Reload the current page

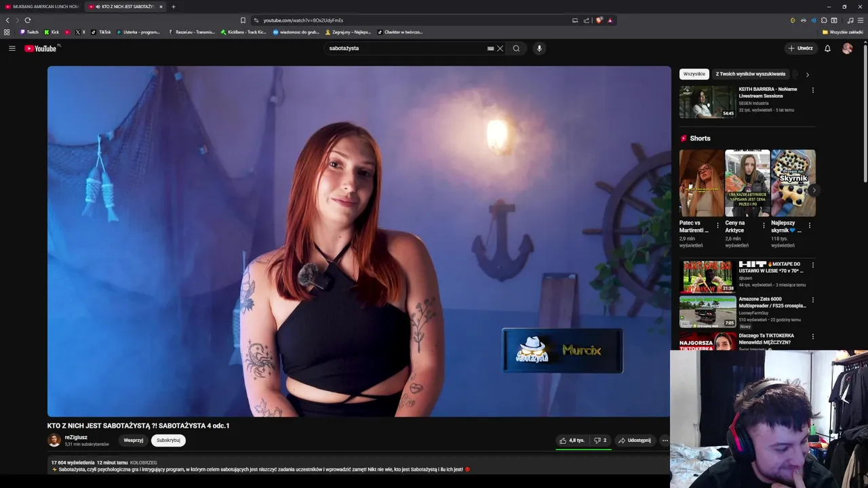point(28,20)
